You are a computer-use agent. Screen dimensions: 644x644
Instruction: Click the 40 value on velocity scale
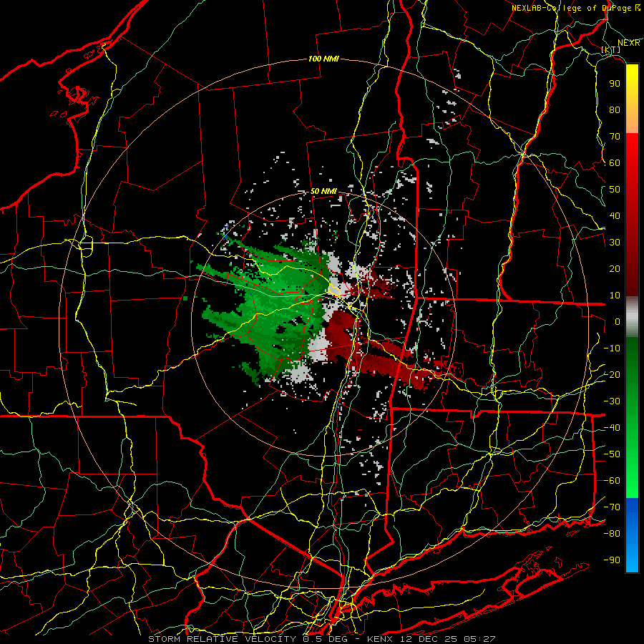pos(615,215)
